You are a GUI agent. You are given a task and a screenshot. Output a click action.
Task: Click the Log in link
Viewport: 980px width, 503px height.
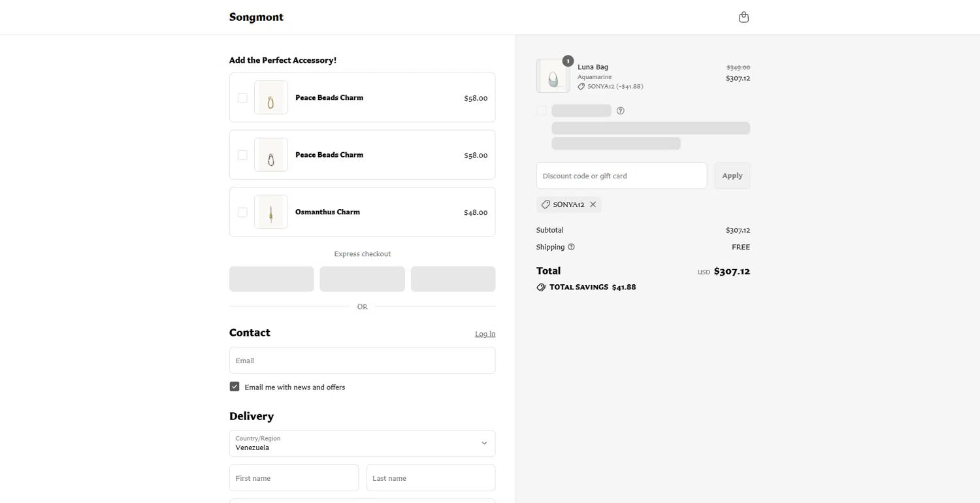485,334
